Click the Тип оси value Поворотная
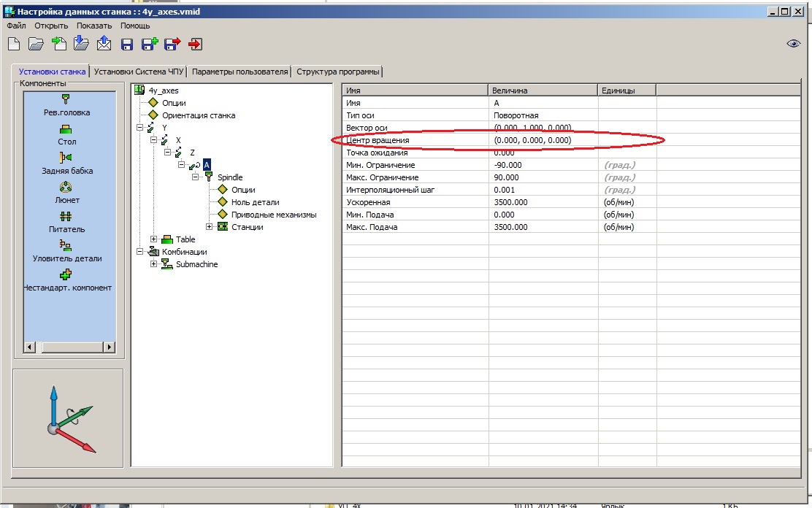 tap(543, 115)
